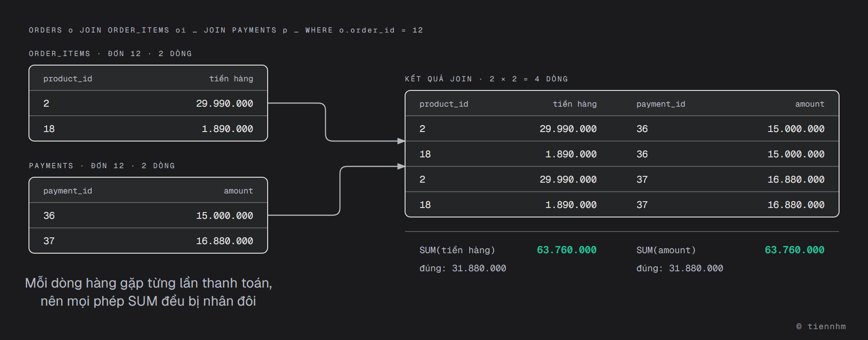Click the green SUM(tiền hàng) total 63.760.000
This screenshot has width=868, height=340.
(x=567, y=250)
